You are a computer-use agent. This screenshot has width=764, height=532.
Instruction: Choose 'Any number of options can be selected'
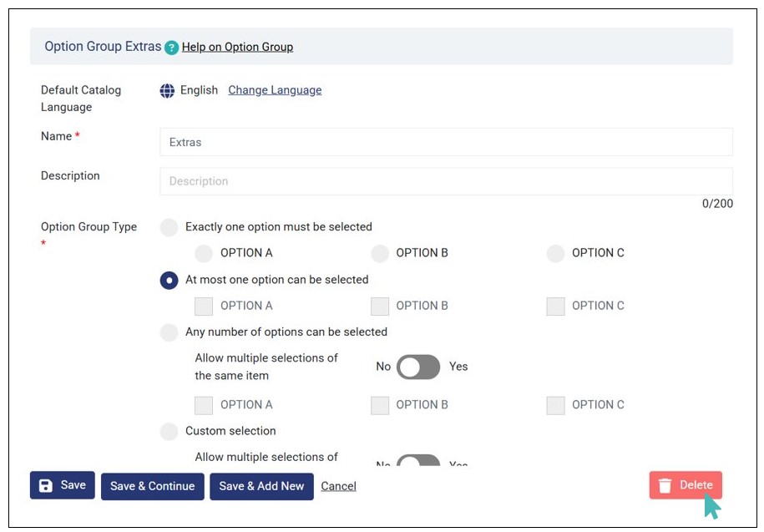click(169, 332)
